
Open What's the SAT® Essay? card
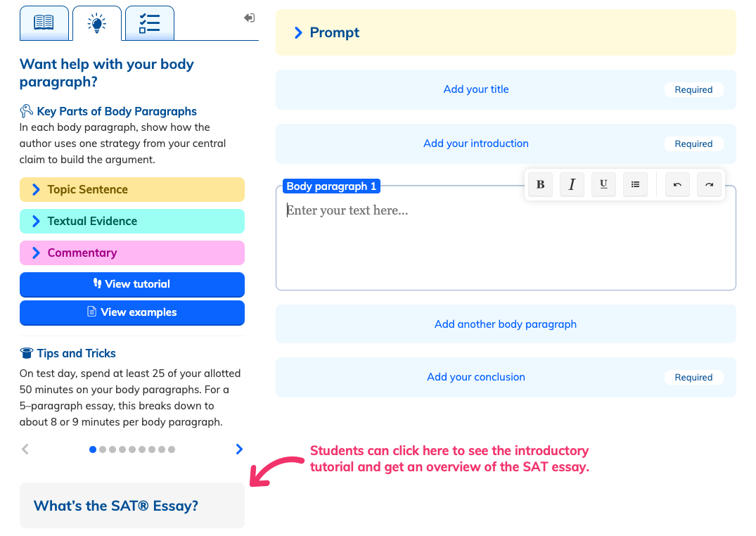132,505
